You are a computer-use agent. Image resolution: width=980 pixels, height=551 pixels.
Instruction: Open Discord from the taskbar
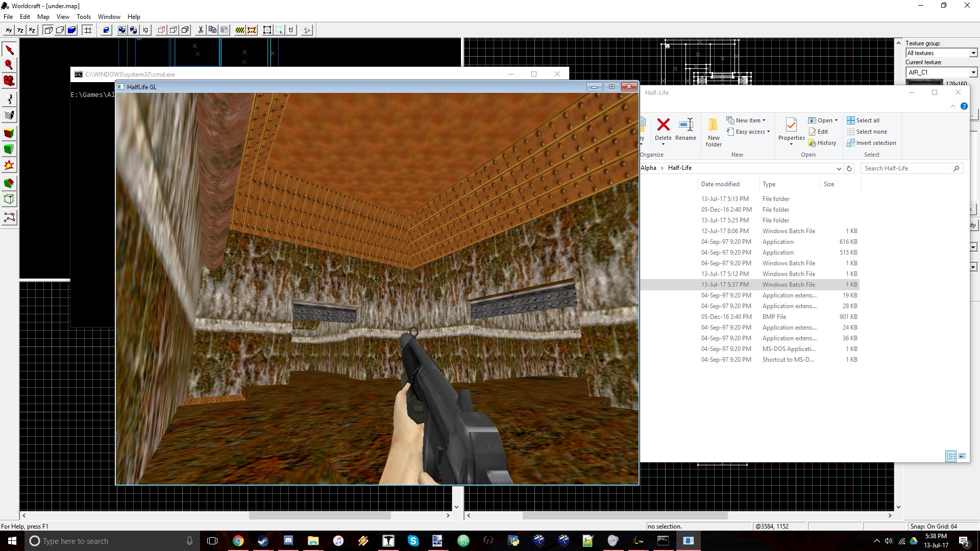tap(288, 541)
